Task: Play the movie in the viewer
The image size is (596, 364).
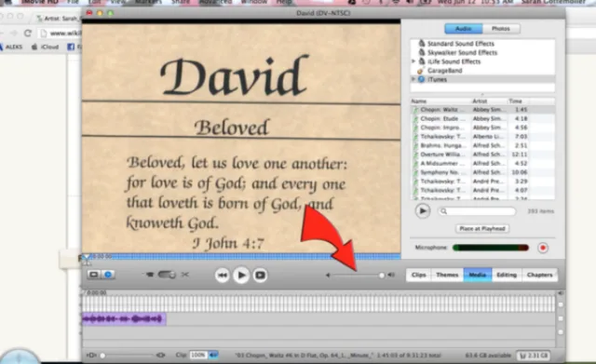Action: pos(241,275)
